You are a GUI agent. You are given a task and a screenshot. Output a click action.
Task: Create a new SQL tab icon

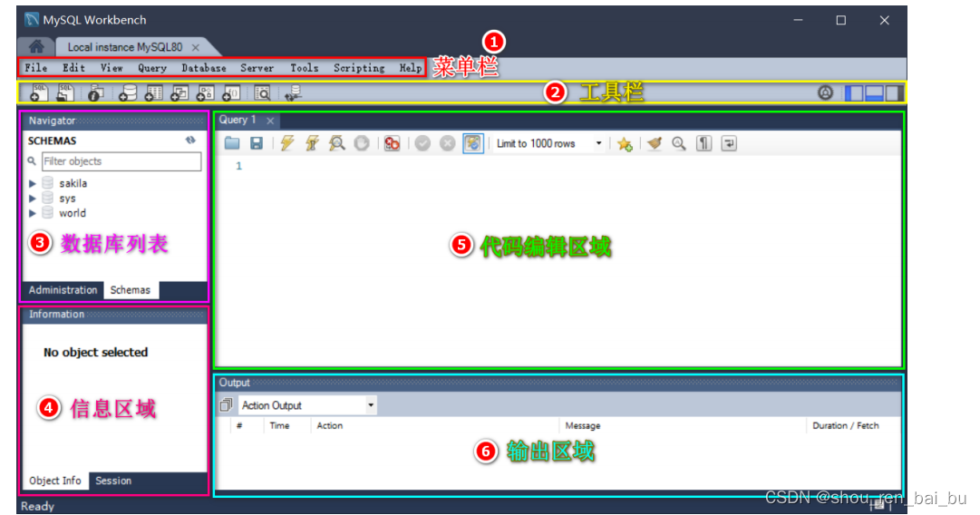point(39,93)
